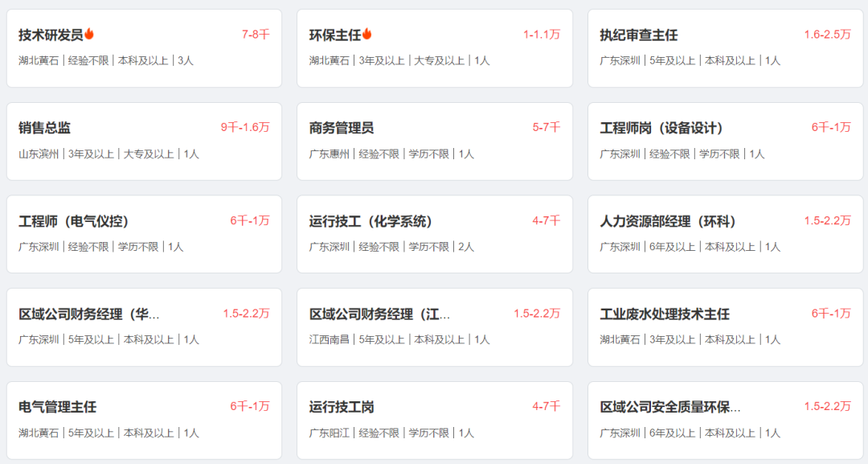Click the details line under 电气管理主任
The image size is (868, 464).
tap(108, 433)
